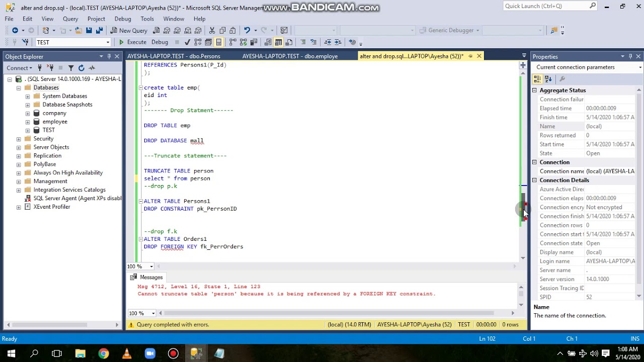
Task: Click Disconnect plug icon in Object Explorer
Action: 50,68
